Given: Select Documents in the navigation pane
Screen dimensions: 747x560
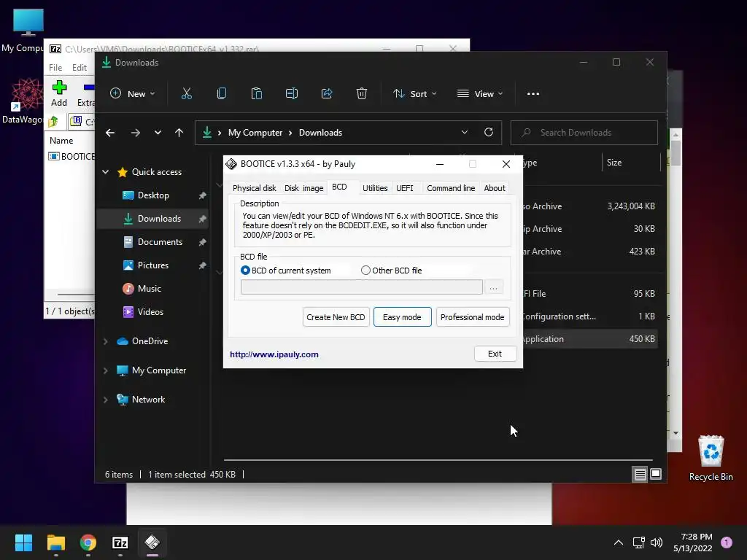Looking at the screenshot, I should point(152,242).
